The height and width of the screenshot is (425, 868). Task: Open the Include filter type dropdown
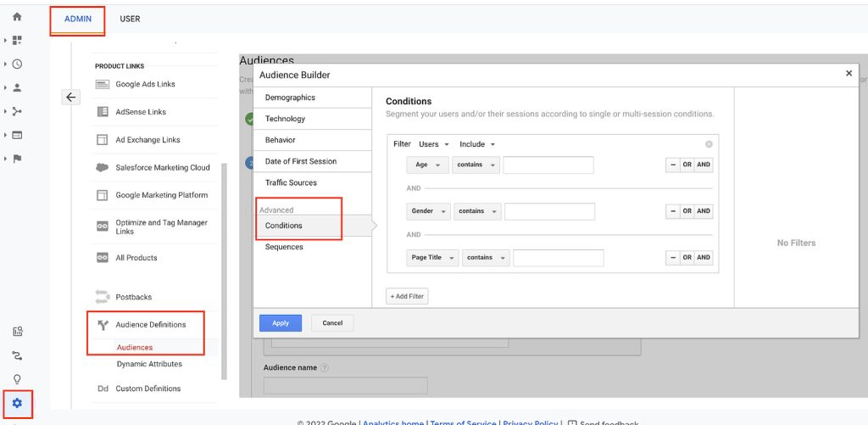[477, 144]
